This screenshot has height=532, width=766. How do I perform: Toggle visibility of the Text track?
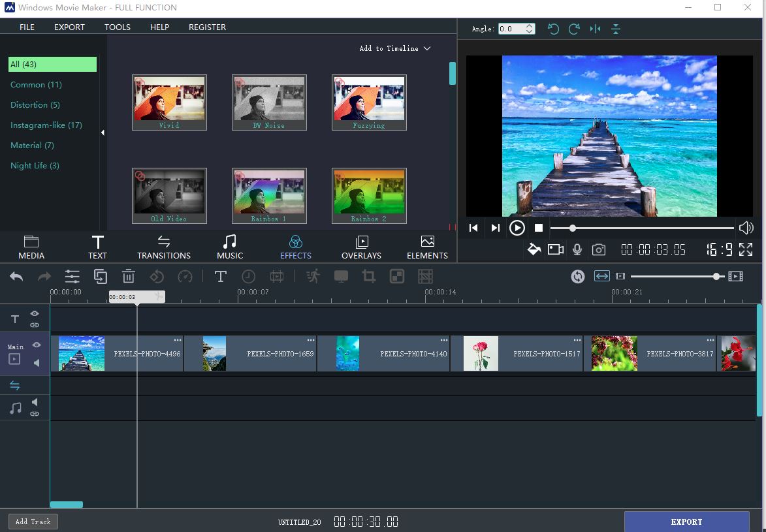pos(35,314)
